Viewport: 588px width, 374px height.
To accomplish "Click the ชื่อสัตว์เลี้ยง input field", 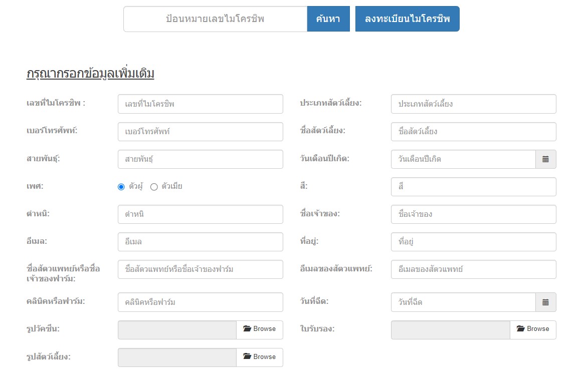I will point(473,132).
